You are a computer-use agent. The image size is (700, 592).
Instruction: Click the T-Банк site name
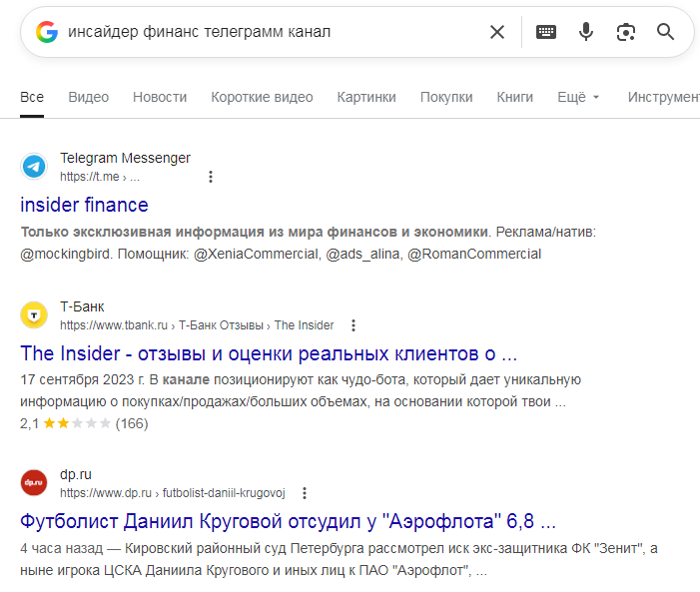(82, 306)
